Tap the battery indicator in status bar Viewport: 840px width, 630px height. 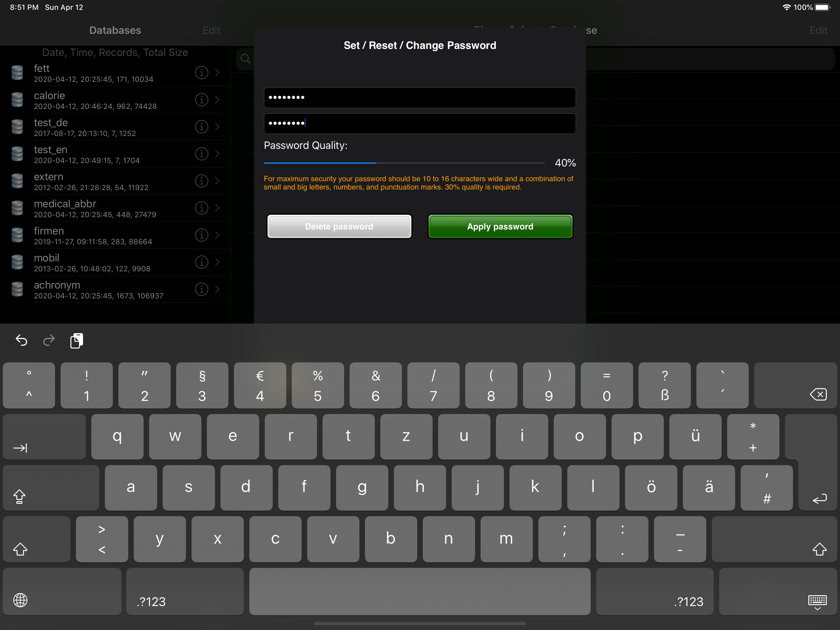pos(822,7)
